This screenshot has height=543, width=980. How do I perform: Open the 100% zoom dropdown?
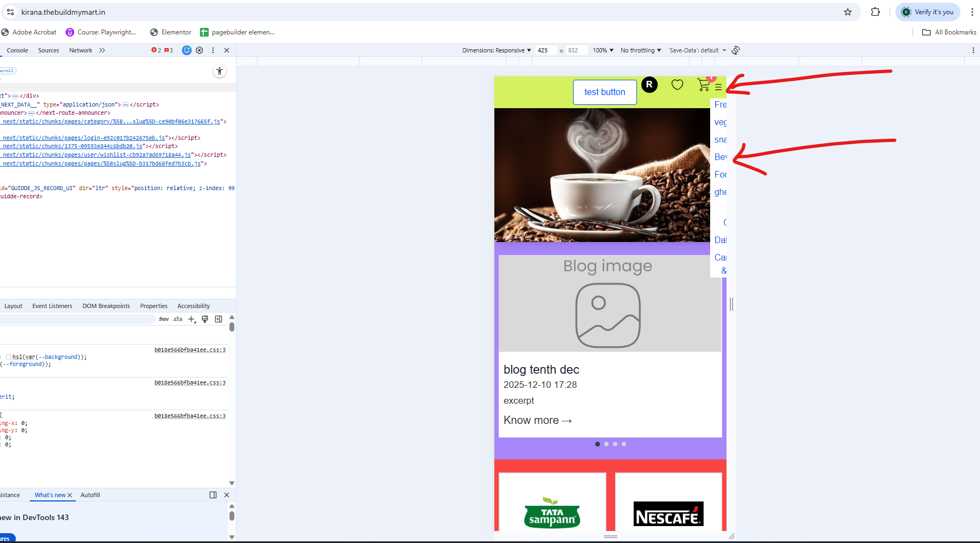click(x=603, y=50)
